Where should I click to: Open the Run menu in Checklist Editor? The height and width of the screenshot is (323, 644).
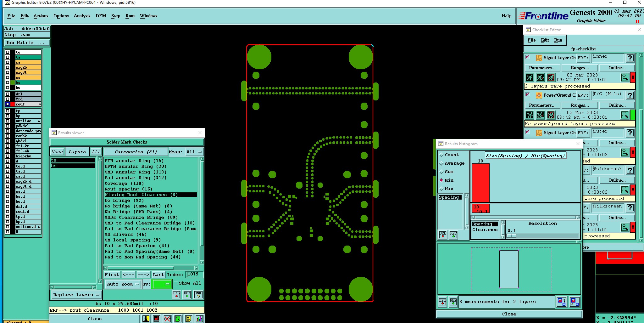pyautogui.click(x=558, y=40)
